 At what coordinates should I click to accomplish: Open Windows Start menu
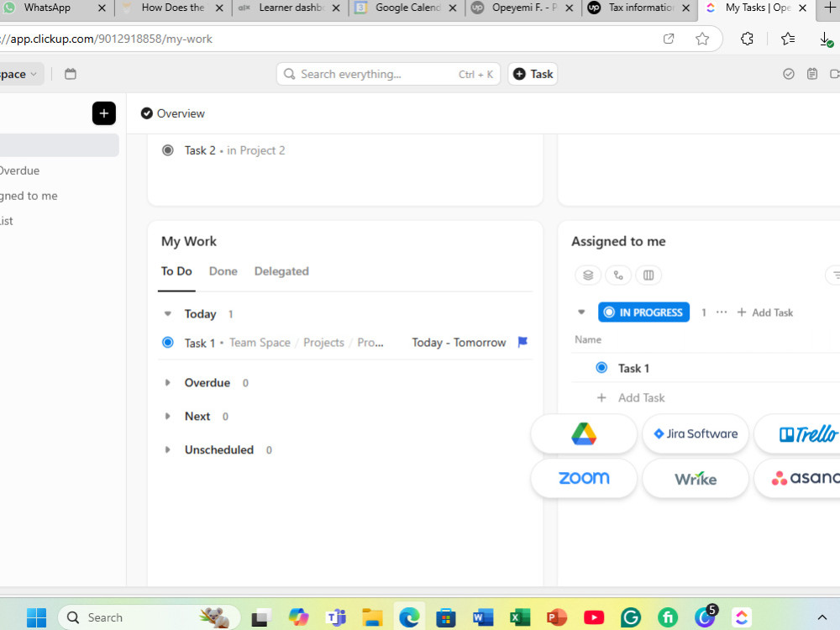36,617
